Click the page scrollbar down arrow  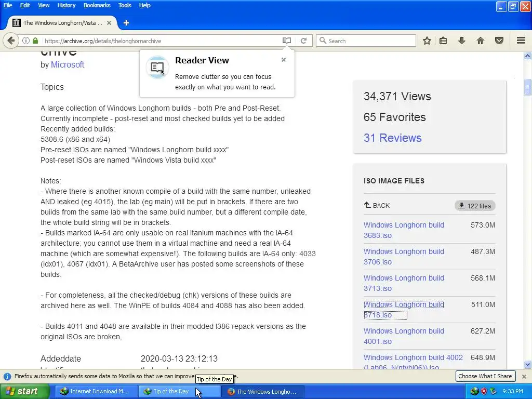[x=527, y=365]
